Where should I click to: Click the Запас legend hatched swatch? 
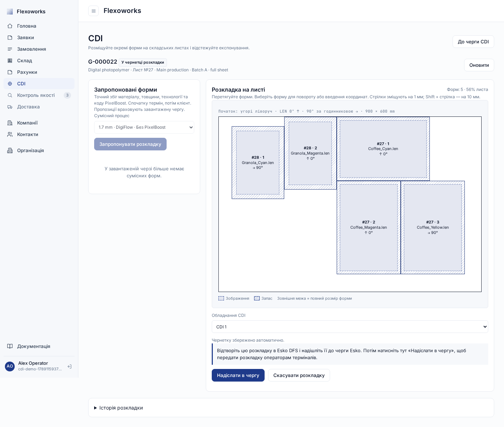coord(257,298)
